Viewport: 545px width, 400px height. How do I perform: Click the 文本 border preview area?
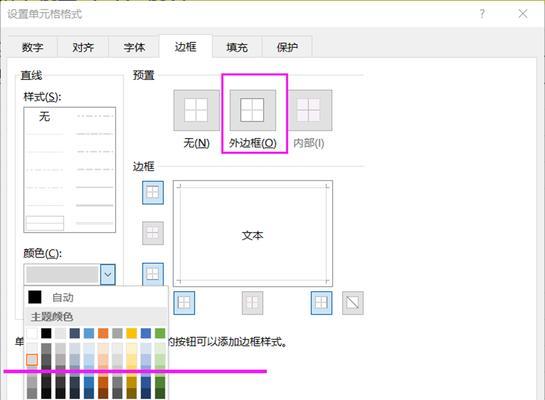click(253, 234)
